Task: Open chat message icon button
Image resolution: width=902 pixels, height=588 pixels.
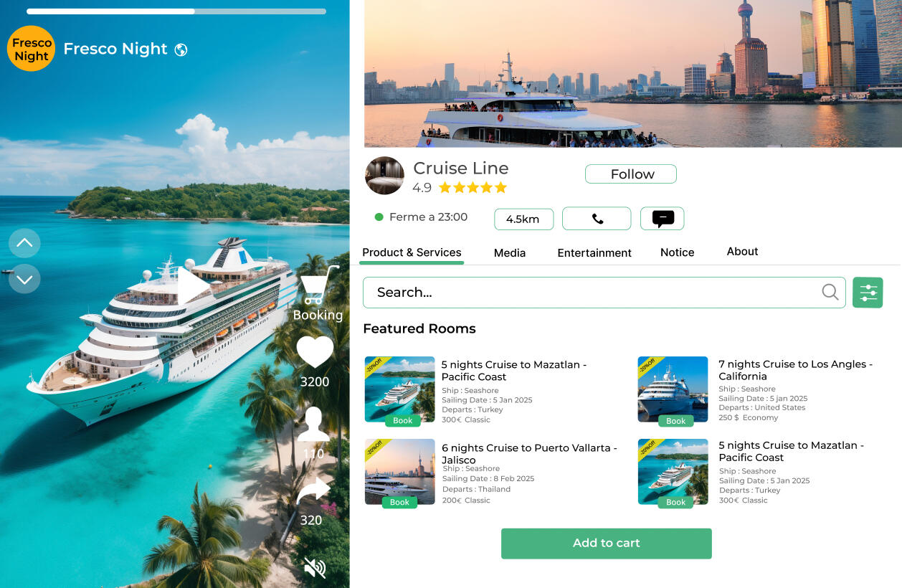Action: (x=663, y=219)
